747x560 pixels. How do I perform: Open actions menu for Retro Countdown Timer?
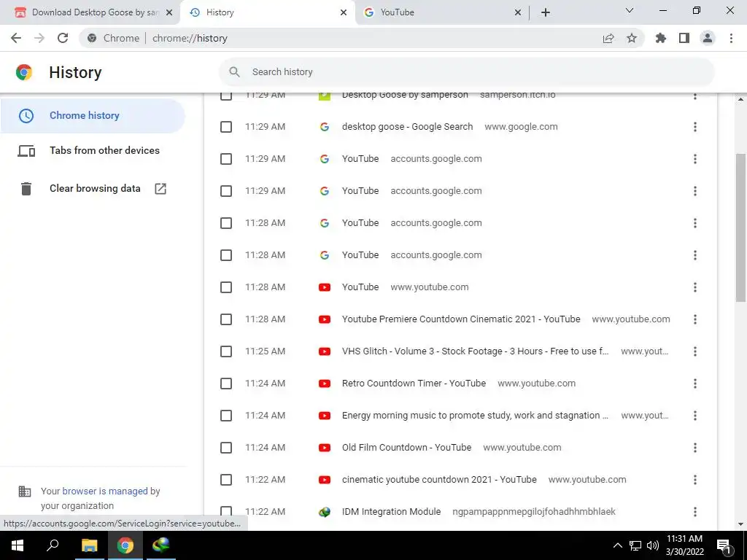[x=695, y=384]
